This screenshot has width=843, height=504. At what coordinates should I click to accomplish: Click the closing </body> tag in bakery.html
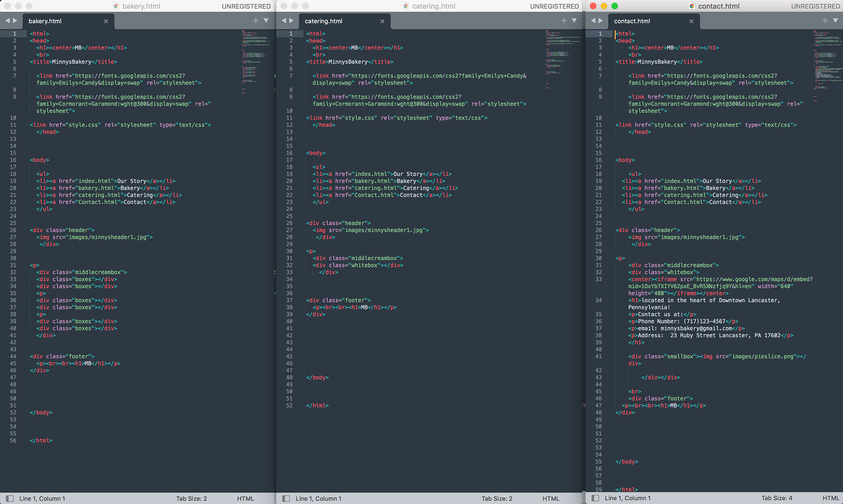41,413
